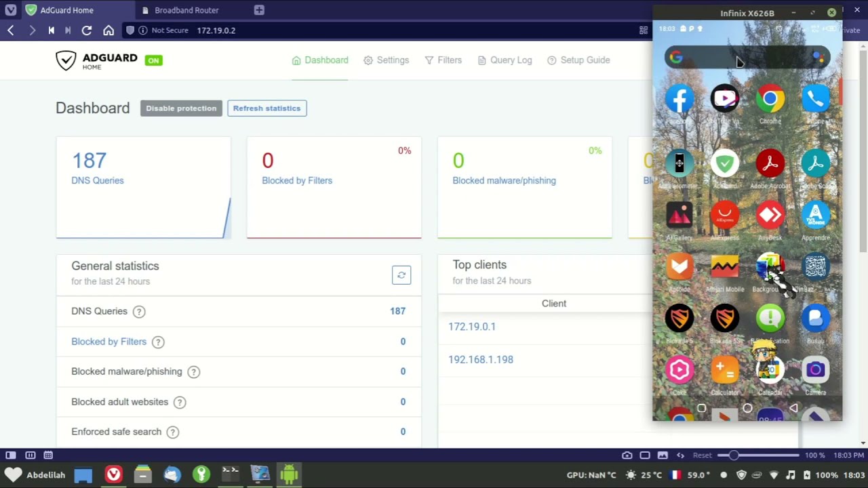Switch to the Broadband Router tab
868x488 pixels.
tap(186, 10)
